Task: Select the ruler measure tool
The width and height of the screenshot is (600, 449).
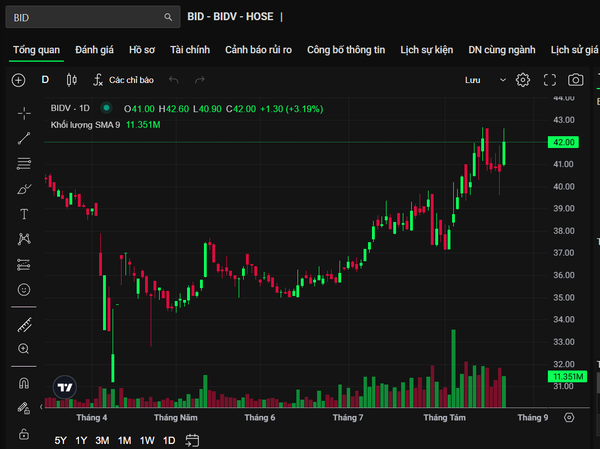Action: (x=25, y=325)
